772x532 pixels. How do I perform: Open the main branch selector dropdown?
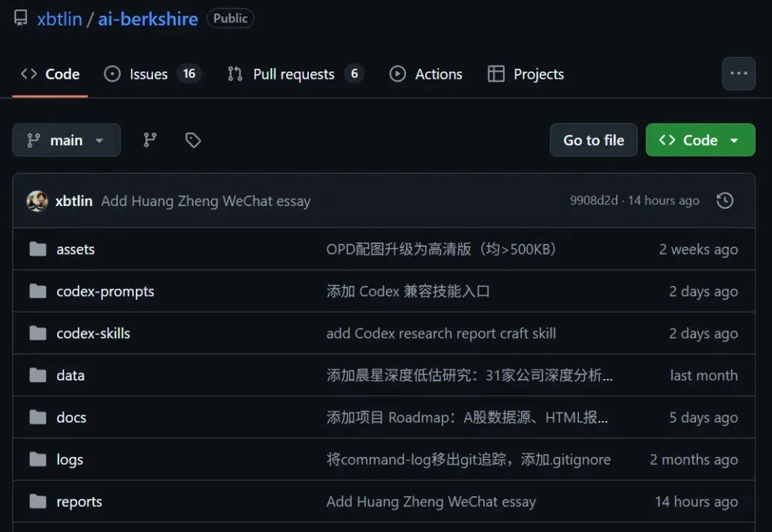click(x=66, y=140)
